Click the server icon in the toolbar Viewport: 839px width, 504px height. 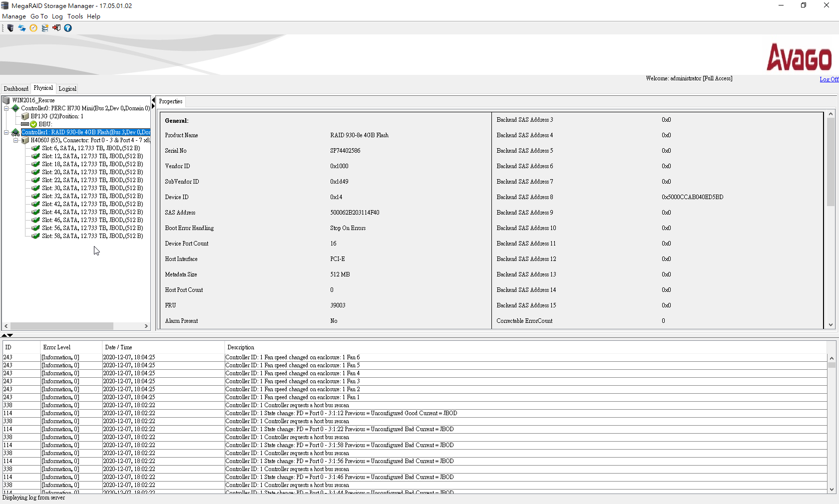[10, 28]
